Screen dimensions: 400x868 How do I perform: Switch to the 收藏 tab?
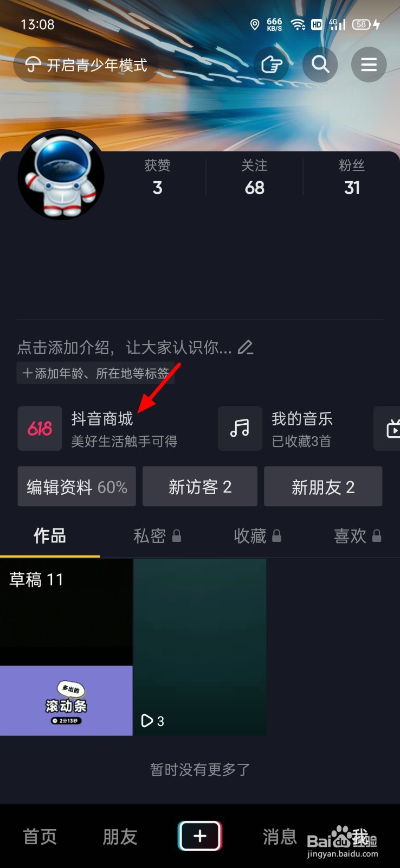tap(257, 536)
